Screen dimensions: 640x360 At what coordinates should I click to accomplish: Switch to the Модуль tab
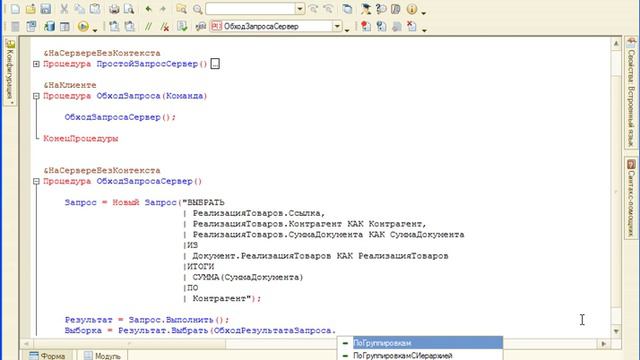point(102,356)
